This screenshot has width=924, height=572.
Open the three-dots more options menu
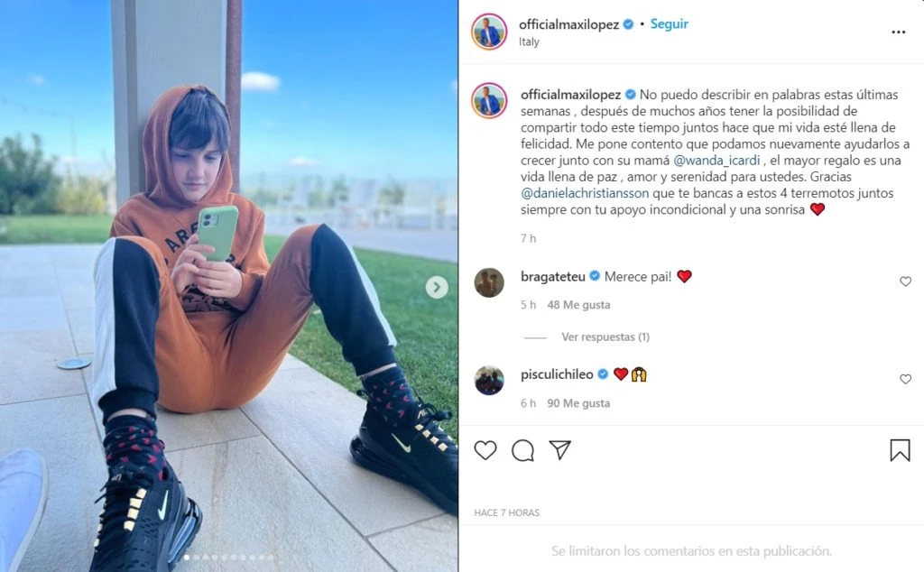(x=898, y=32)
